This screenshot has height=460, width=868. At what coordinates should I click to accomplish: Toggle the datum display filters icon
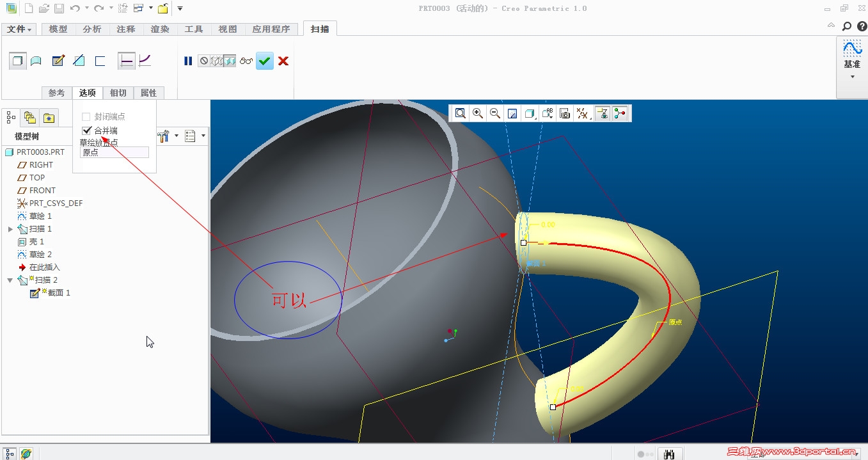coord(582,113)
